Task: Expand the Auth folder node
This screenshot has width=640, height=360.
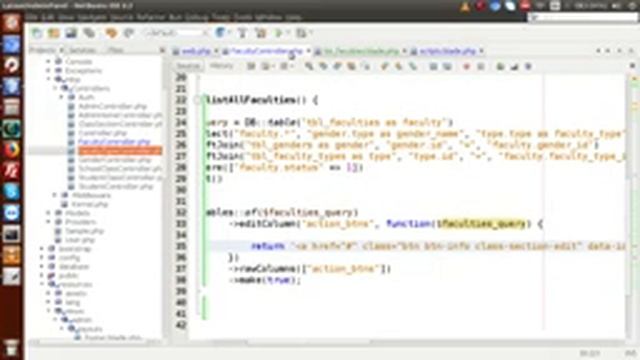Action: [62, 97]
